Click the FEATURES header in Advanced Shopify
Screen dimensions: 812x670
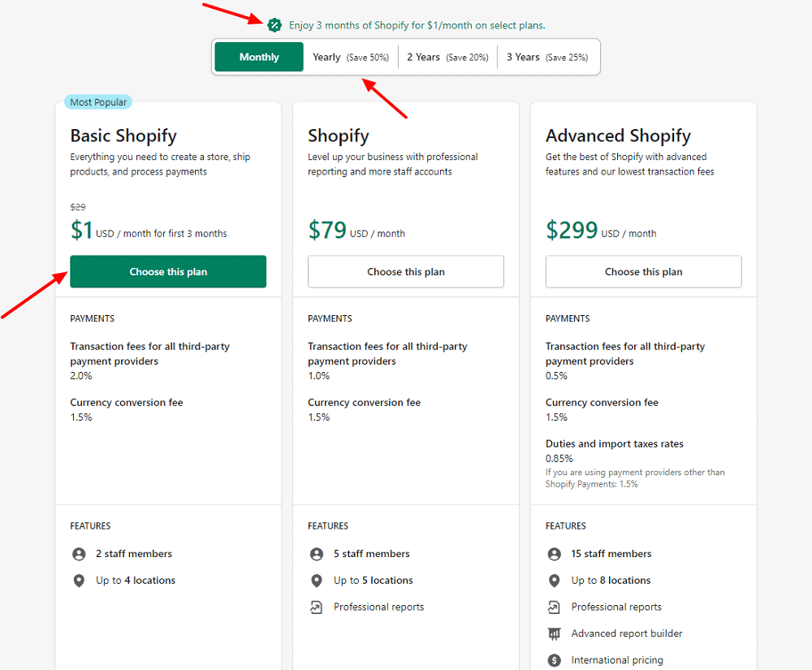tap(565, 526)
